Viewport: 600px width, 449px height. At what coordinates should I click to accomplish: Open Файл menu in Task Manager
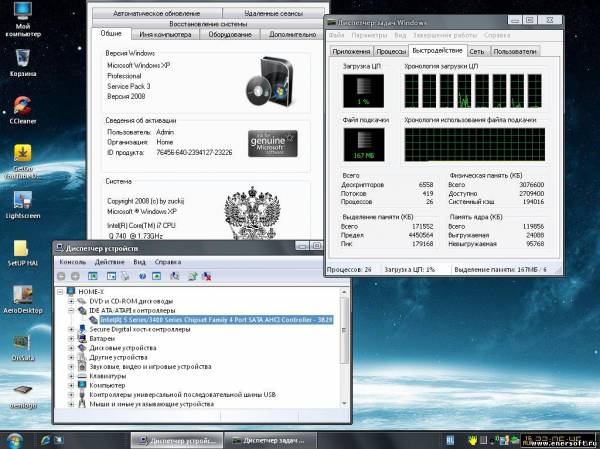[337, 35]
